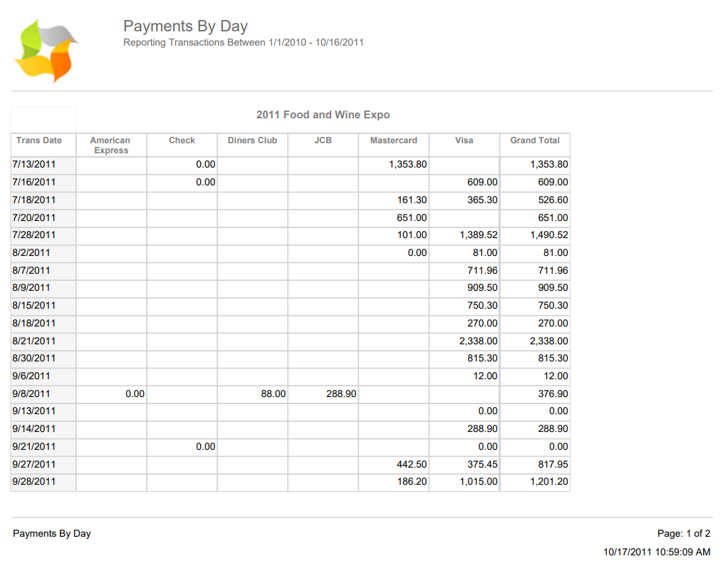Screen dimensions: 728x566
Task: Click the Diners Club column header
Action: (252, 141)
